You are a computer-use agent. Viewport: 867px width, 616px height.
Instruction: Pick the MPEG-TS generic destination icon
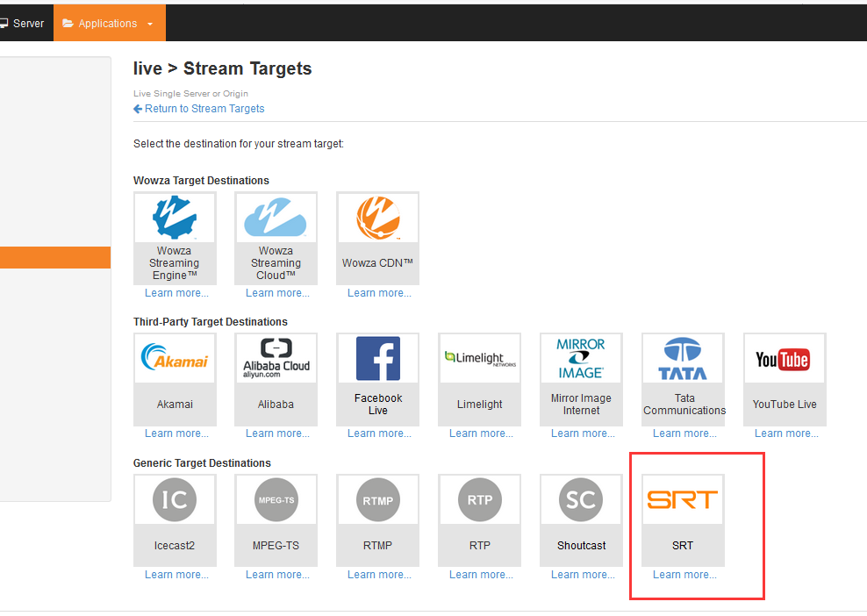tap(276, 500)
